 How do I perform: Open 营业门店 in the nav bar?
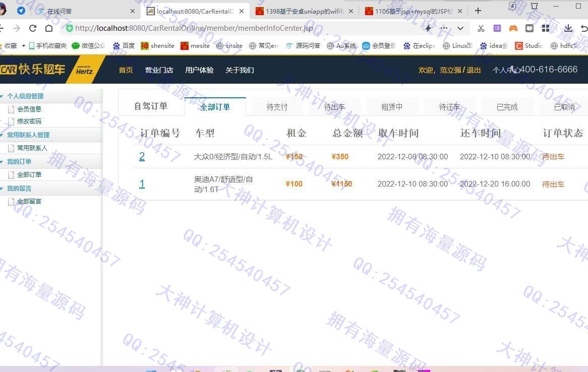159,70
